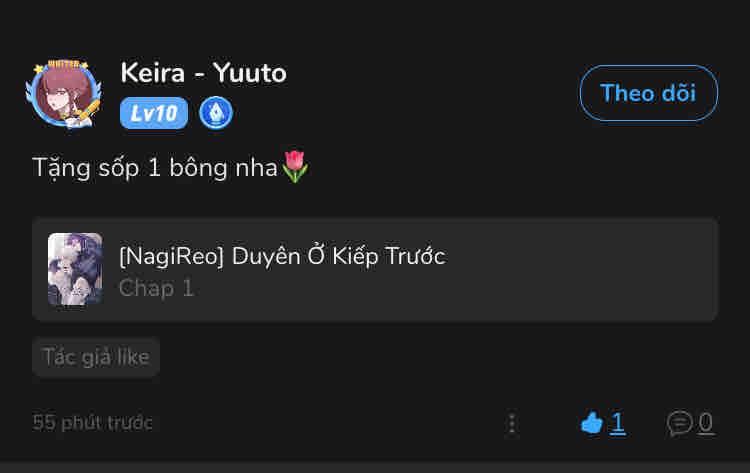Click the Tác giả like tag
This screenshot has width=750, height=473.
(x=96, y=357)
